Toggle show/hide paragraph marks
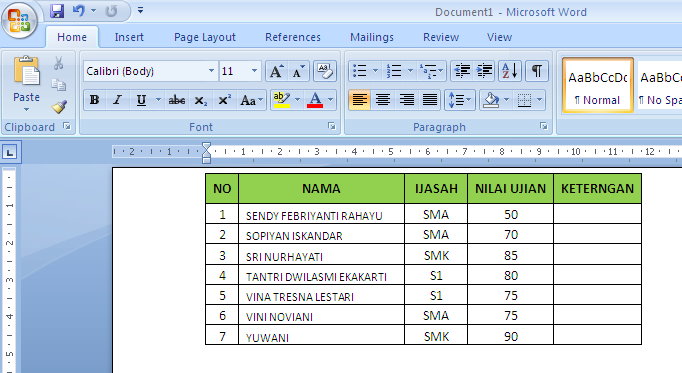This screenshot has width=682, height=373. point(537,70)
